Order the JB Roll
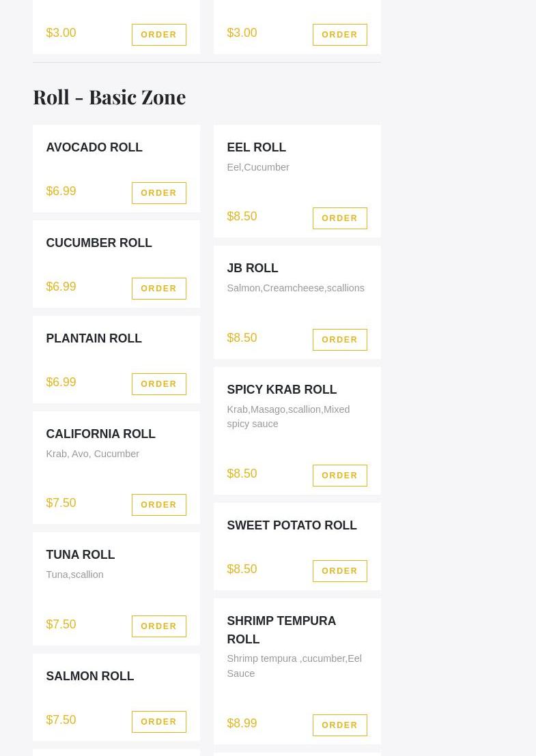Image resolution: width=536 pixels, height=756 pixels. [339, 340]
